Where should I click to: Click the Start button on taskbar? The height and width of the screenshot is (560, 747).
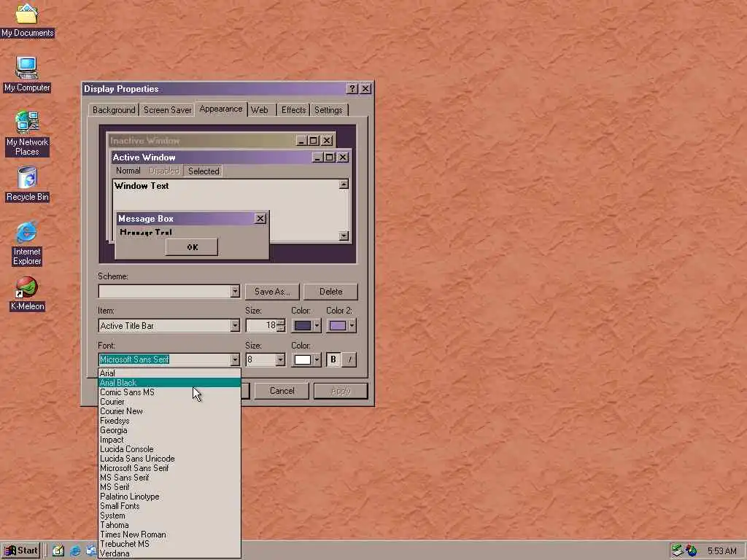pos(21,551)
